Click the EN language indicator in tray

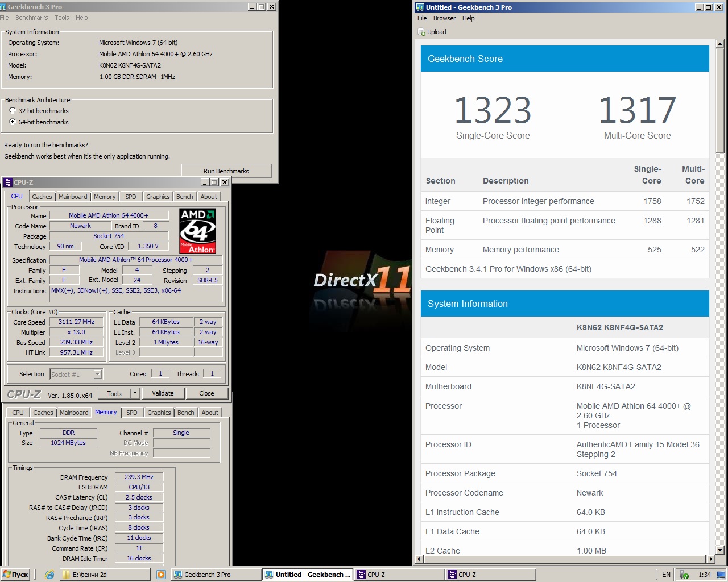(666, 575)
